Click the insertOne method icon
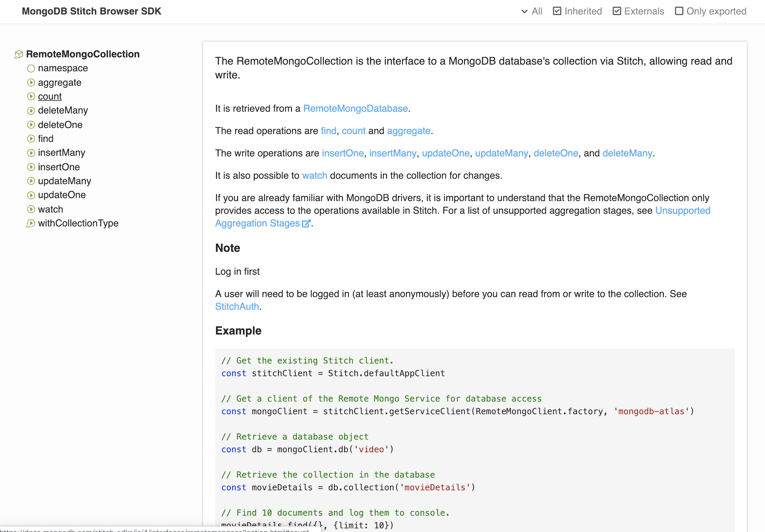The width and height of the screenshot is (765, 532). click(31, 167)
